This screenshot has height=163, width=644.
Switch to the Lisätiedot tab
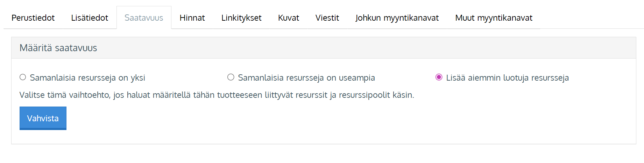[x=90, y=18]
